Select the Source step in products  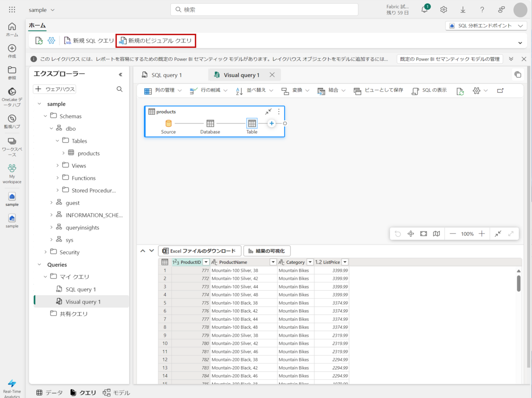click(x=168, y=126)
